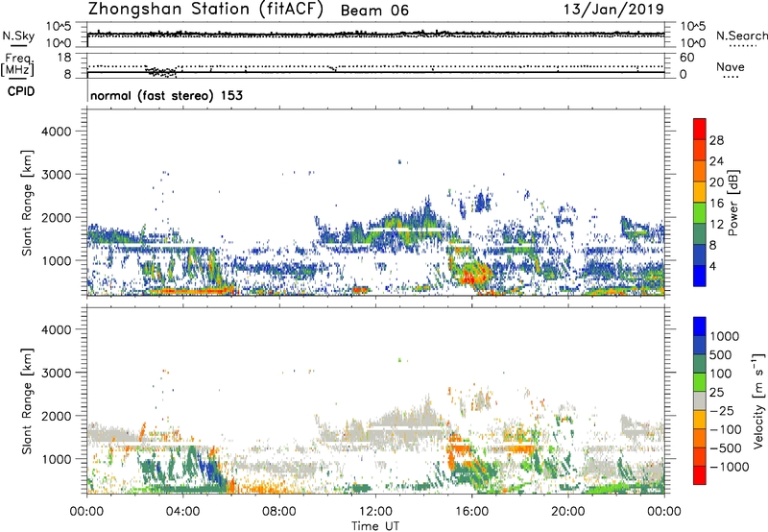This screenshot has width=768, height=532.
Task: Click the "Time UT" axis title
Action: pyautogui.click(x=375, y=526)
